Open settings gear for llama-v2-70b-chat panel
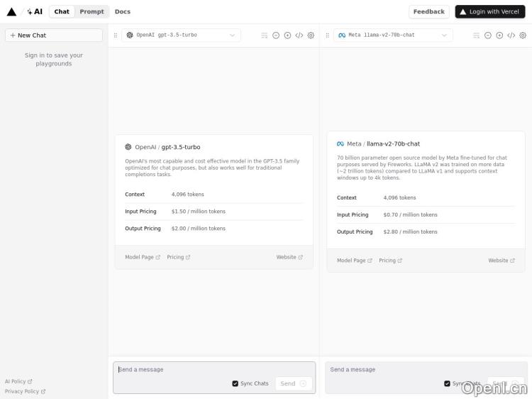This screenshot has height=399, width=532. [x=523, y=35]
